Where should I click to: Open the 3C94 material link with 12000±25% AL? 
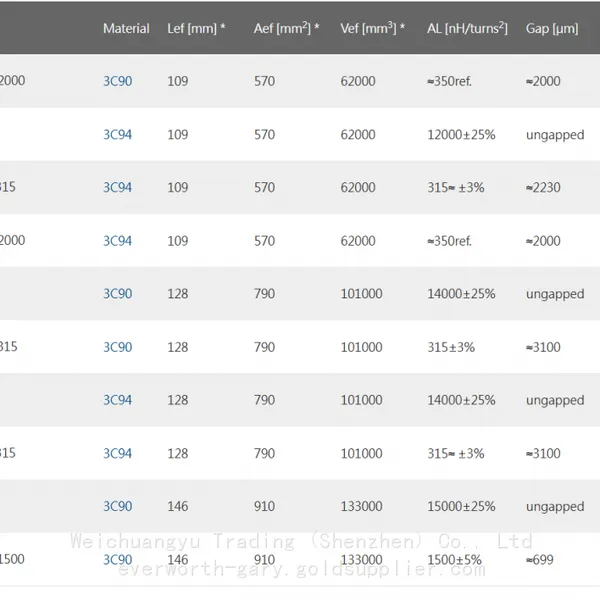pos(117,135)
